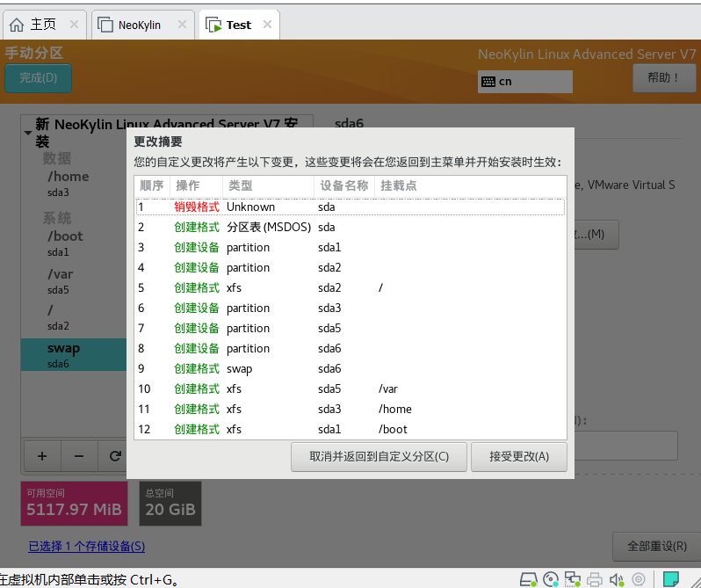Viewport: 701px width, 588px height.
Task: Select row 6 partition sda3
Action: click(x=350, y=309)
